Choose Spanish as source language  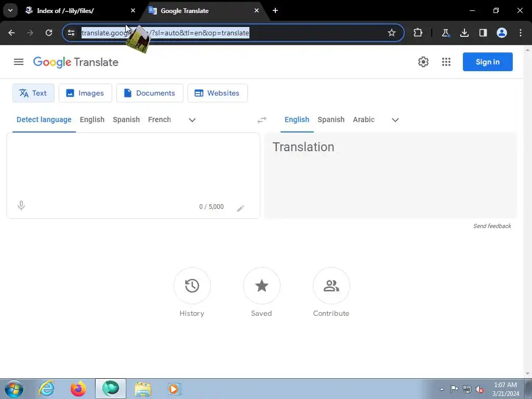(x=126, y=119)
